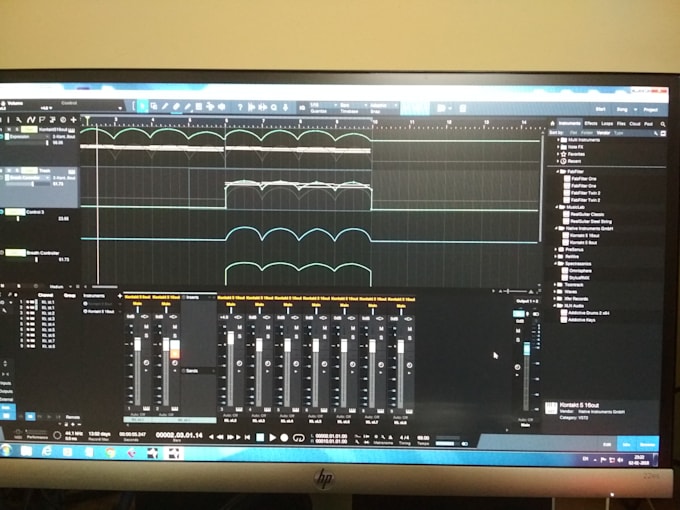The width and height of the screenshot is (680, 510).
Task: Open the Timebase dropdown
Action: [x=352, y=105]
